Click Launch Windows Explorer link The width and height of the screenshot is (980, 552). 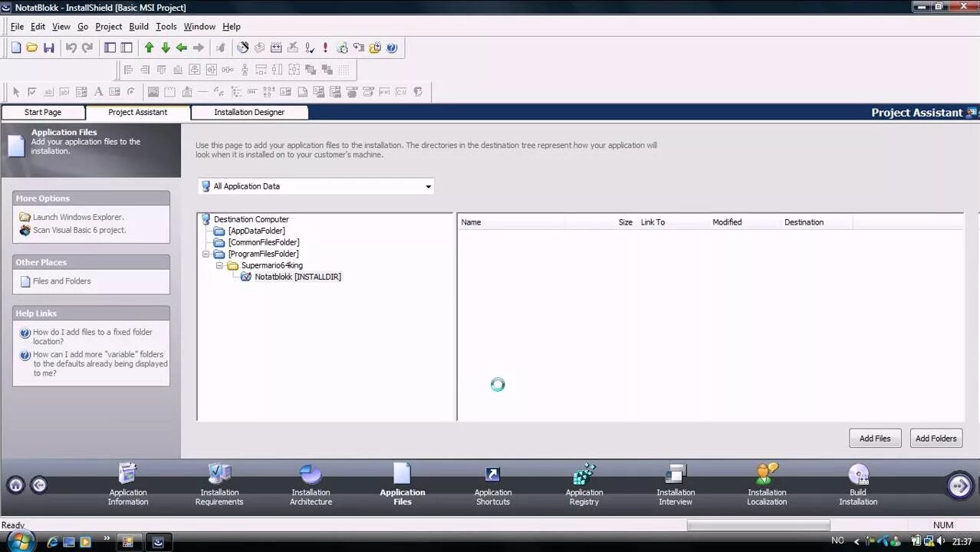pyautogui.click(x=78, y=217)
